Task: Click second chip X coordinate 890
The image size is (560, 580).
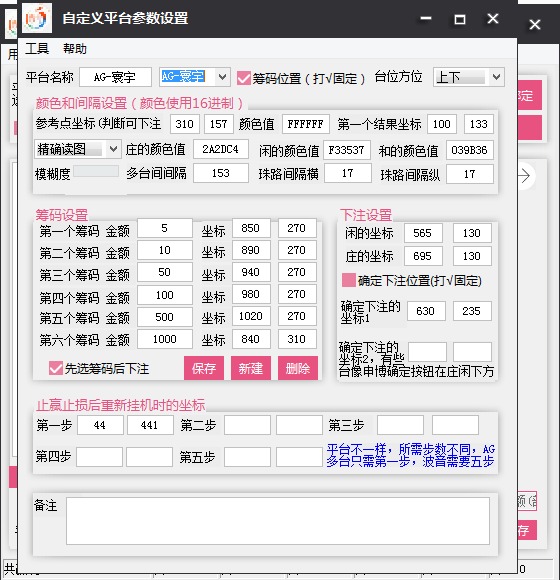Action: (251, 250)
